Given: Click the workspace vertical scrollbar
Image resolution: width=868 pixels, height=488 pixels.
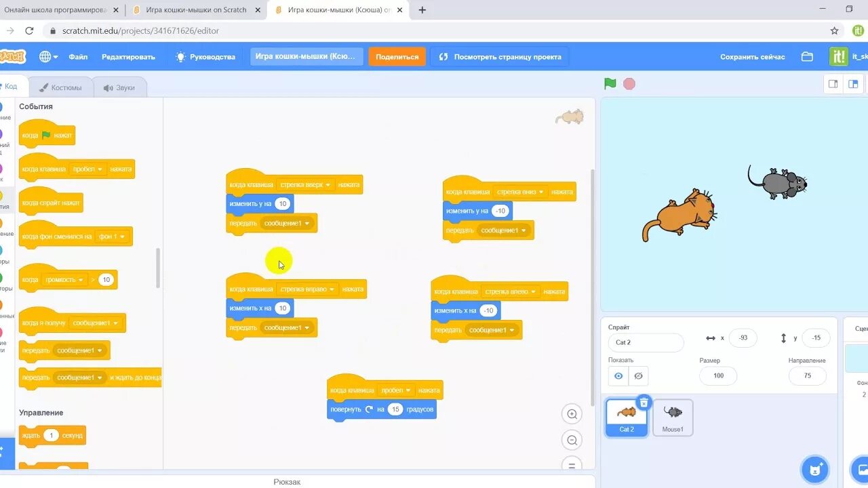Looking at the screenshot, I should pyautogui.click(x=592, y=287).
